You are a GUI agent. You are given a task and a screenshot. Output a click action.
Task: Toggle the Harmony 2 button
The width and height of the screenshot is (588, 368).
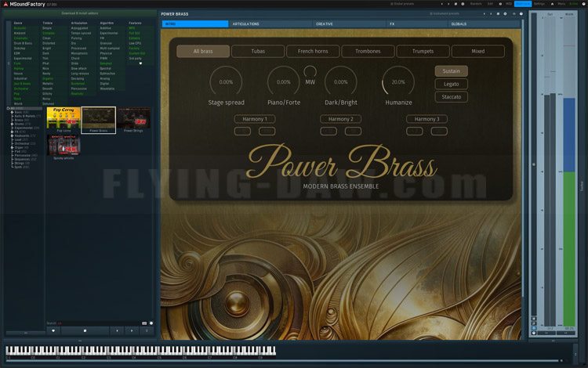pos(340,119)
